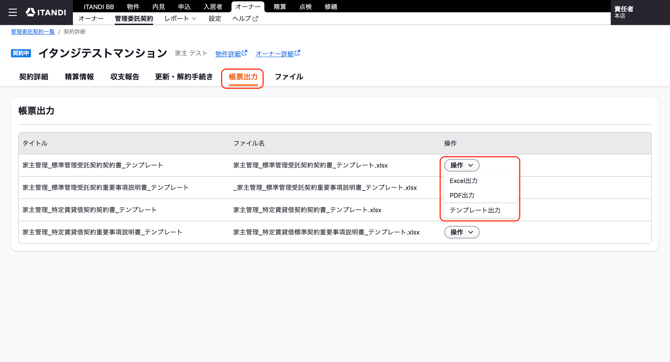Switch to the 収支報告 tab
Screen dimensions: 670x362
point(125,77)
